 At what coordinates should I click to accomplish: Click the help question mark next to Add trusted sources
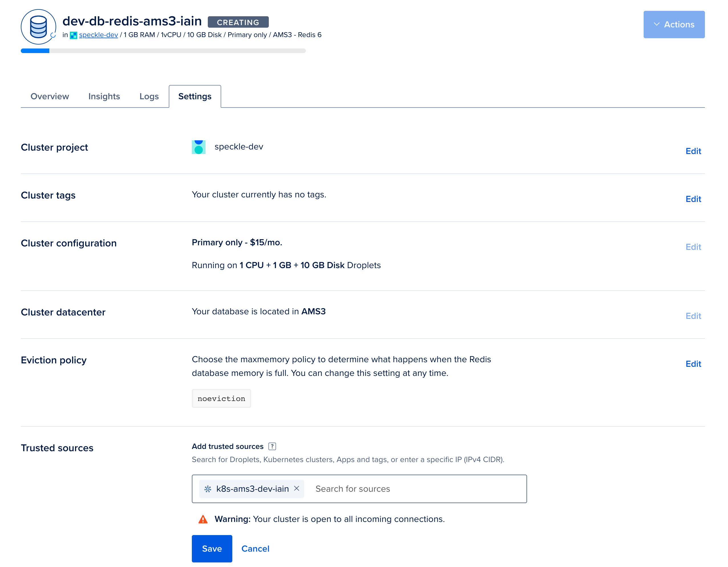click(272, 446)
